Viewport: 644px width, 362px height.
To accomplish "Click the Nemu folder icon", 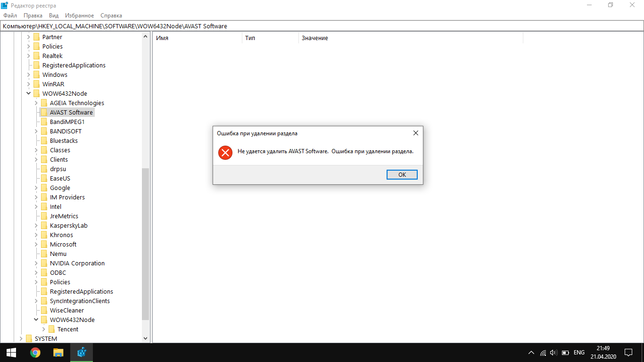I will [44, 254].
